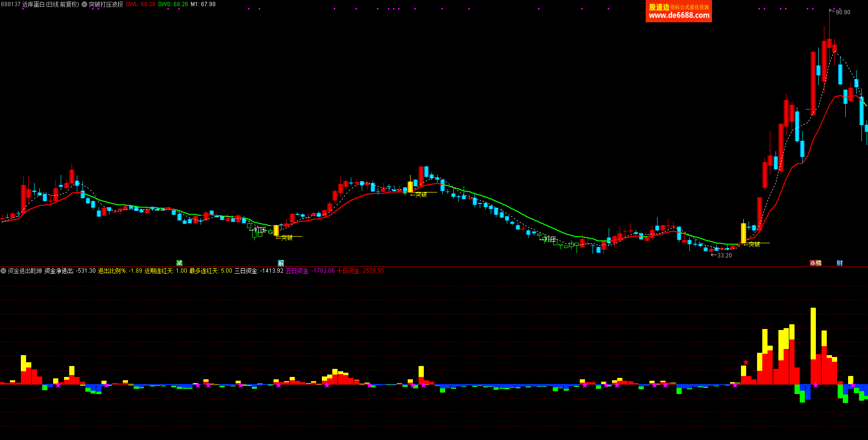The image size is (868, 440).
Task: Click the 资金净进出: -531.30 readout
Action: click(x=70, y=271)
